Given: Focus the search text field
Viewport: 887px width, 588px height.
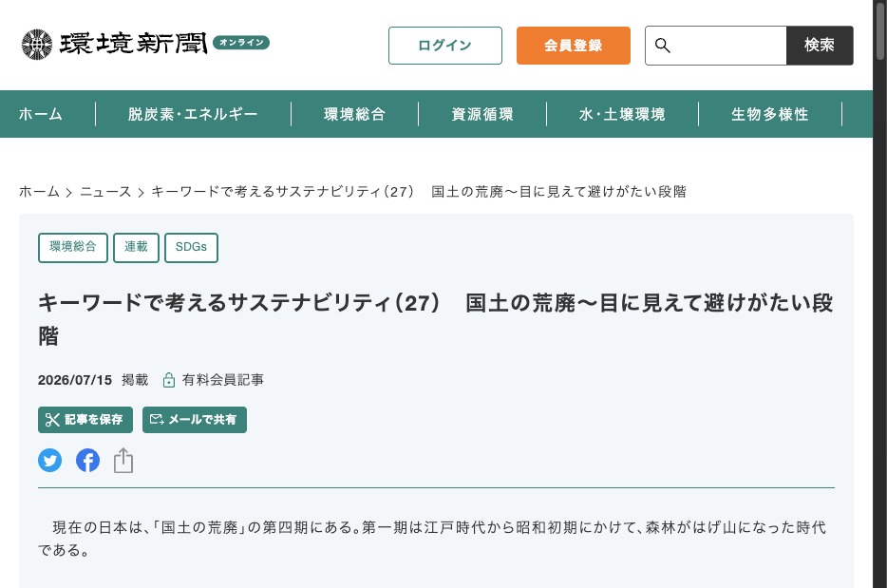Looking at the screenshot, I should (x=728, y=46).
